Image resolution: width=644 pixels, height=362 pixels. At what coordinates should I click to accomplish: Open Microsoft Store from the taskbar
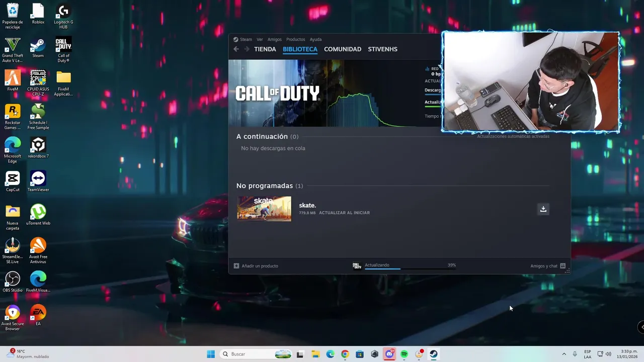point(359,354)
